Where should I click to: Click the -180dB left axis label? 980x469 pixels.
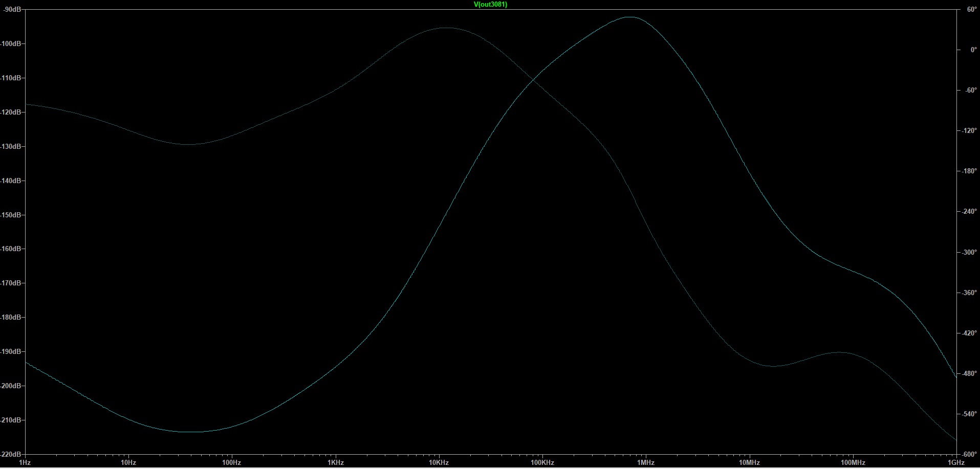(10, 318)
